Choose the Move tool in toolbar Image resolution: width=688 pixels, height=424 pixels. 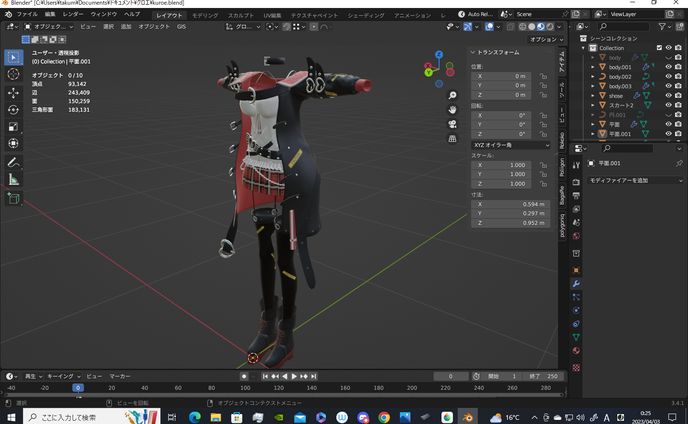click(13, 93)
